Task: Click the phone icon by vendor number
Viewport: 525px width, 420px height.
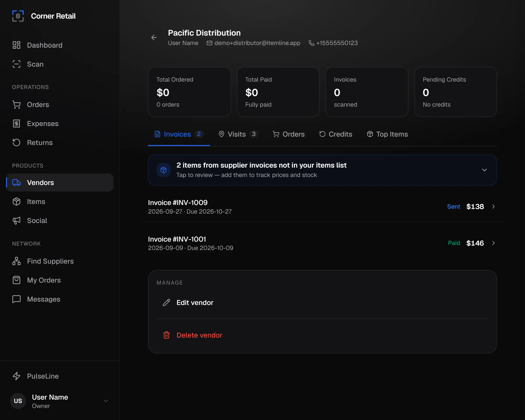Action: point(311,43)
